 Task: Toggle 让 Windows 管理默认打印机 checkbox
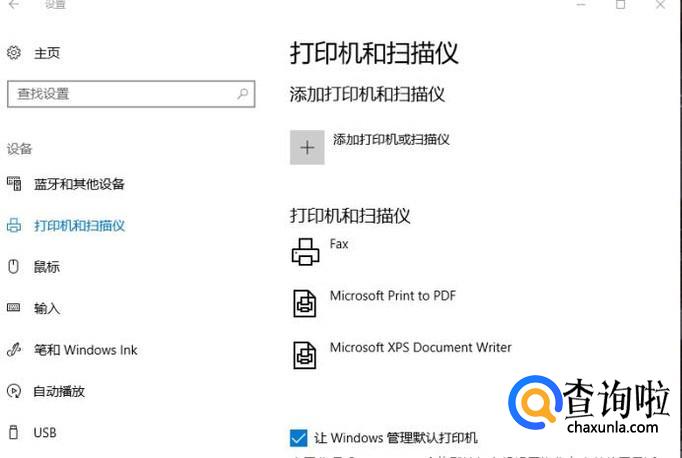coord(298,438)
